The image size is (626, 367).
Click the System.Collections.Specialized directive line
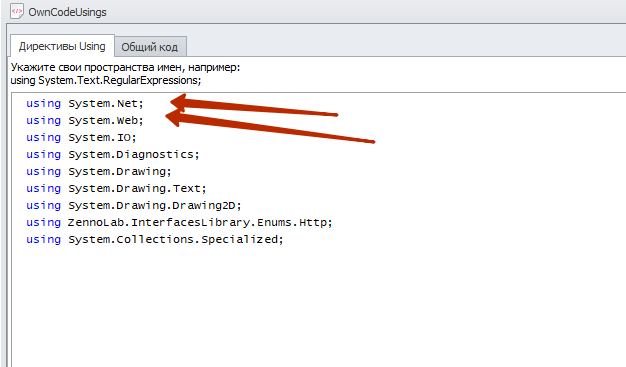[155, 239]
